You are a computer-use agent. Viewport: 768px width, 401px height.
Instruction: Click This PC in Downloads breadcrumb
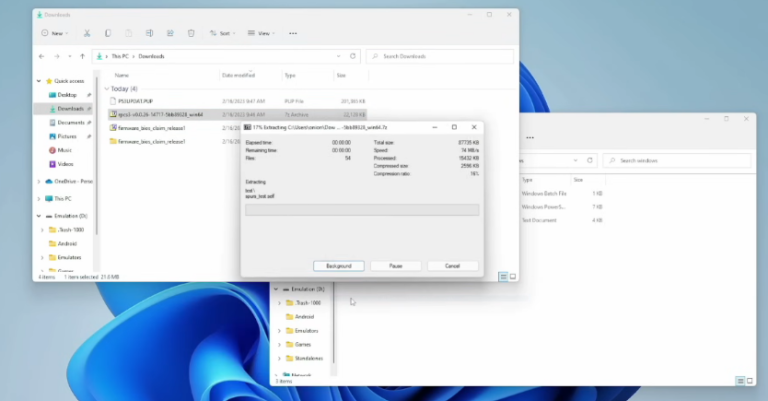pyautogui.click(x=120, y=56)
